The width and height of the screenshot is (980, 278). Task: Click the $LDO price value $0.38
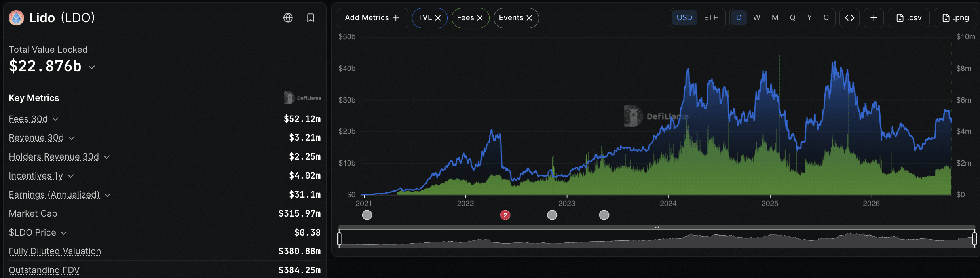[x=308, y=233]
